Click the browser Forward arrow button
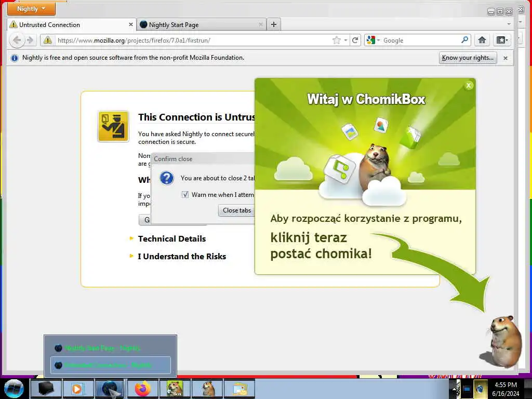Screen dimensions: 532x399 [30, 41]
